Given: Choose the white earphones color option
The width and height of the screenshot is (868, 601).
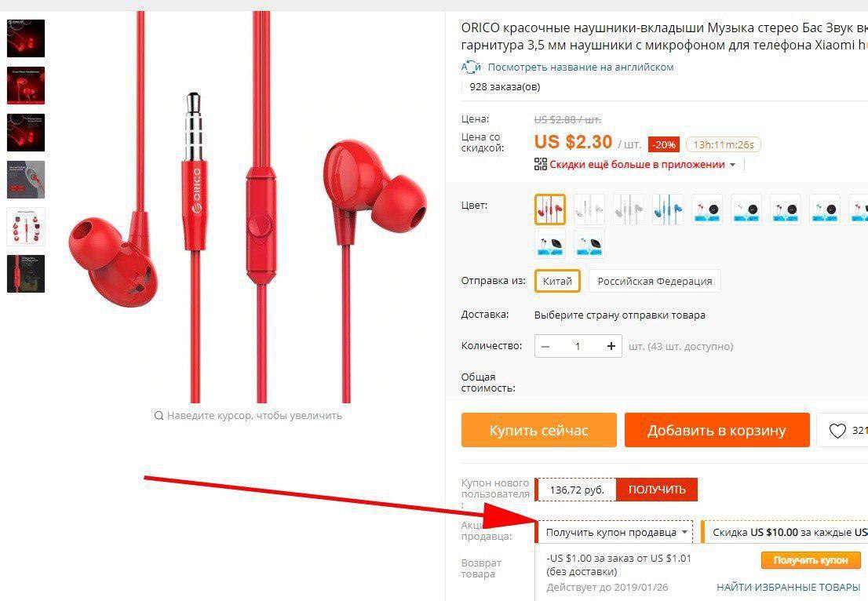Looking at the screenshot, I should pyautogui.click(x=589, y=209).
